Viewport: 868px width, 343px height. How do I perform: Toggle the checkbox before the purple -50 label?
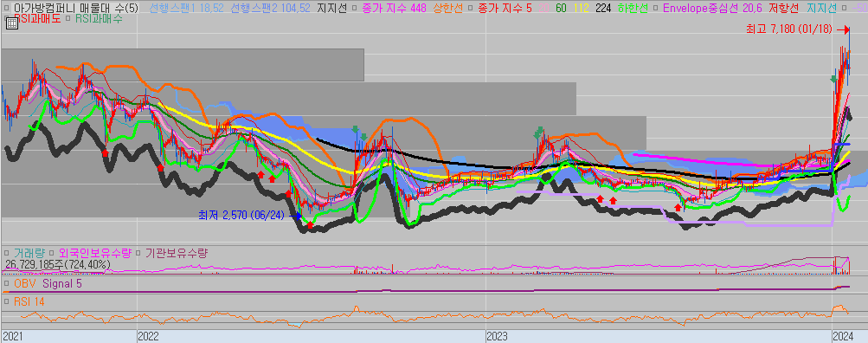(844, 9)
